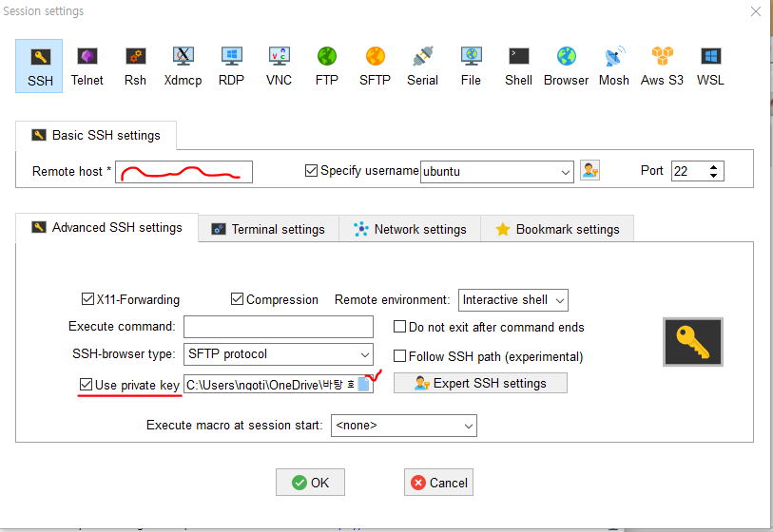Image resolution: width=773 pixels, height=532 pixels.
Task: Choose the Mosh session type
Action: tap(614, 66)
